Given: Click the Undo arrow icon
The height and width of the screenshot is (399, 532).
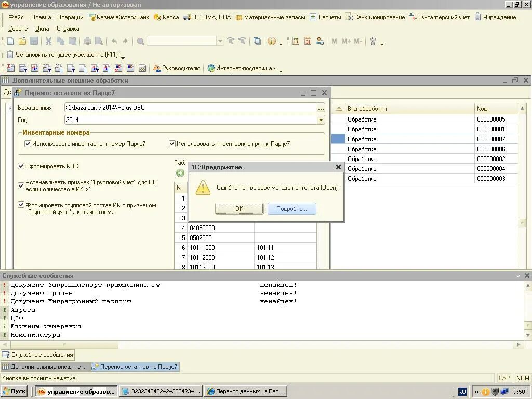Looking at the screenshot, I should tap(114, 41).
